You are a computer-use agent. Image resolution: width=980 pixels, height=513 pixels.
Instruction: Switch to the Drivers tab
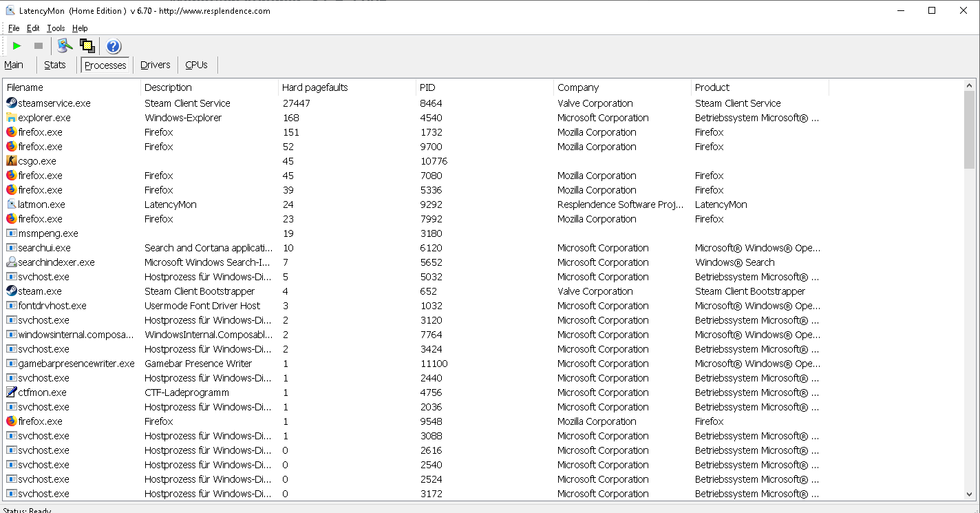click(155, 64)
